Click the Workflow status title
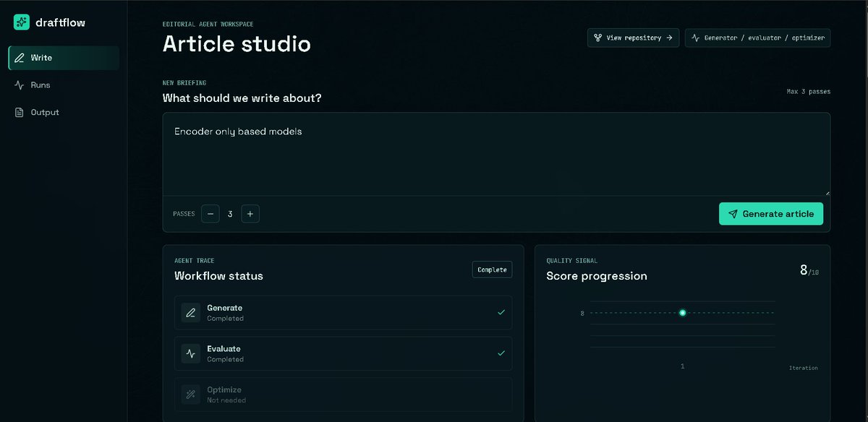Image resolution: width=868 pixels, height=422 pixels. coord(218,276)
